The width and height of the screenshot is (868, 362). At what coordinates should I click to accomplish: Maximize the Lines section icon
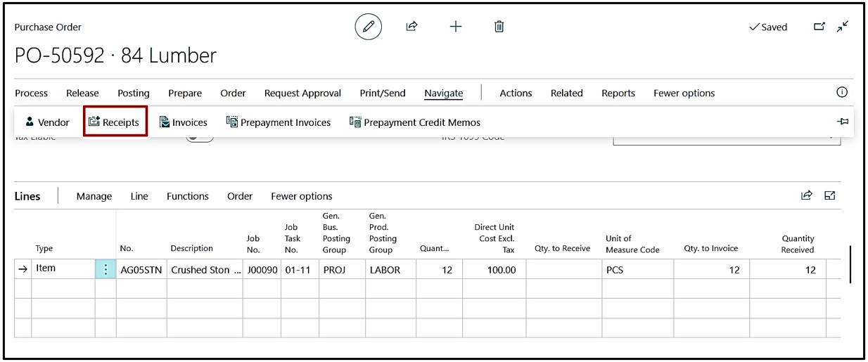tap(830, 195)
